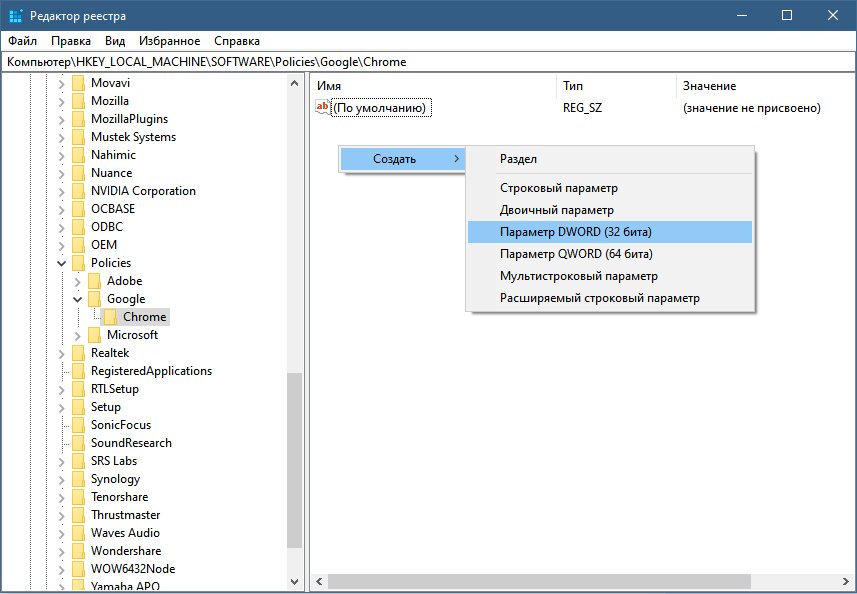
Task: Click the WOW6432Node folder icon
Action: coord(79,570)
